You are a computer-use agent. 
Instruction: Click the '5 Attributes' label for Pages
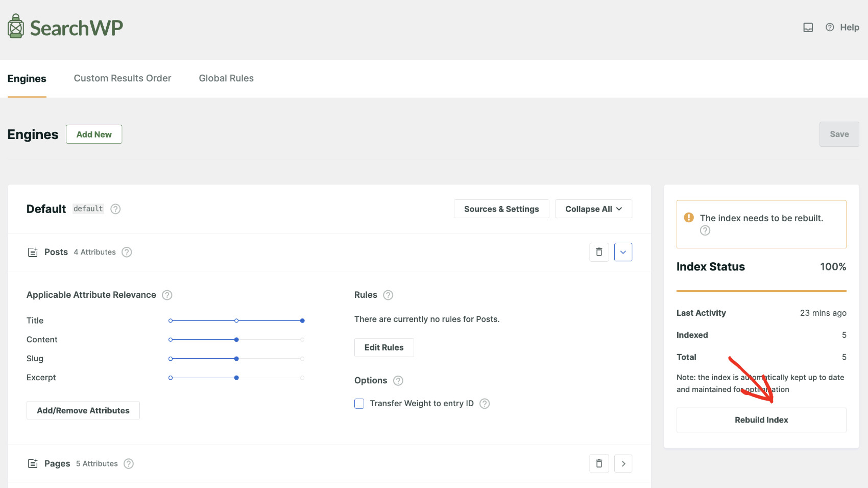97,463
